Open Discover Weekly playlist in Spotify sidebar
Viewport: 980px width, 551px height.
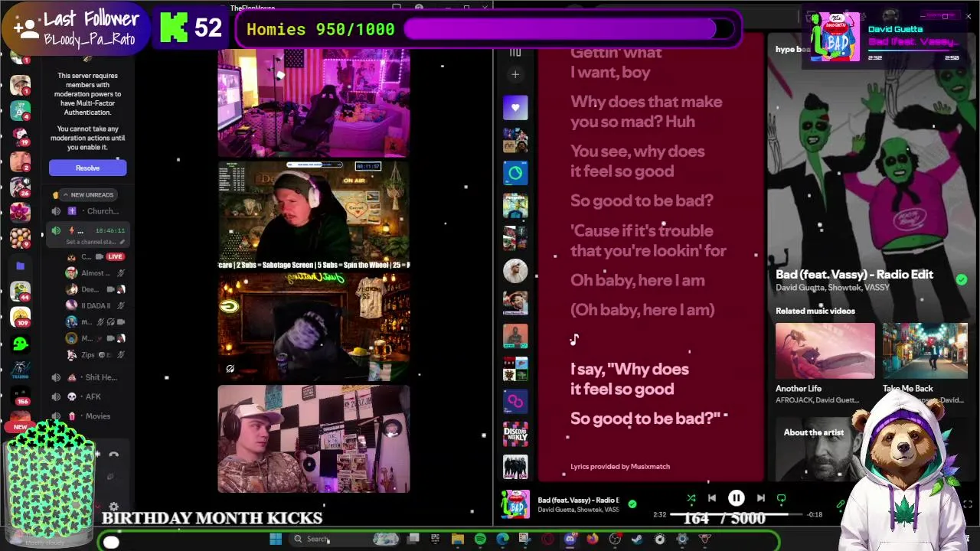point(515,434)
